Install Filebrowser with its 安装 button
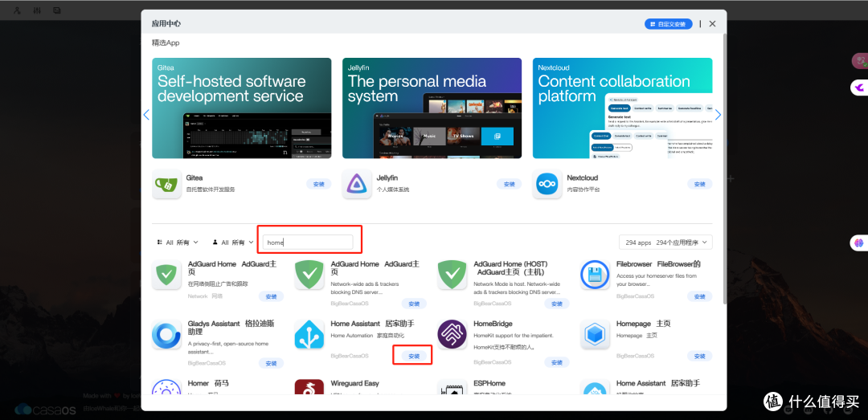The width and height of the screenshot is (868, 420). pyautogui.click(x=700, y=296)
